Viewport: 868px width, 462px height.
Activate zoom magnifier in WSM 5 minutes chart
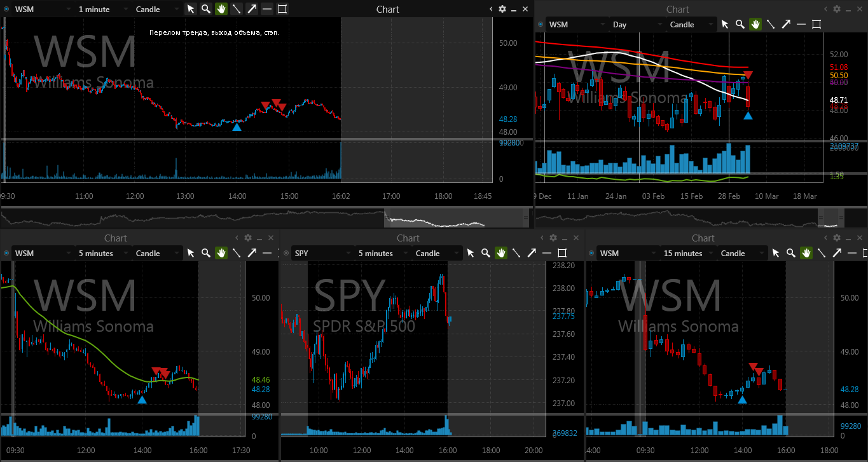[x=206, y=253]
